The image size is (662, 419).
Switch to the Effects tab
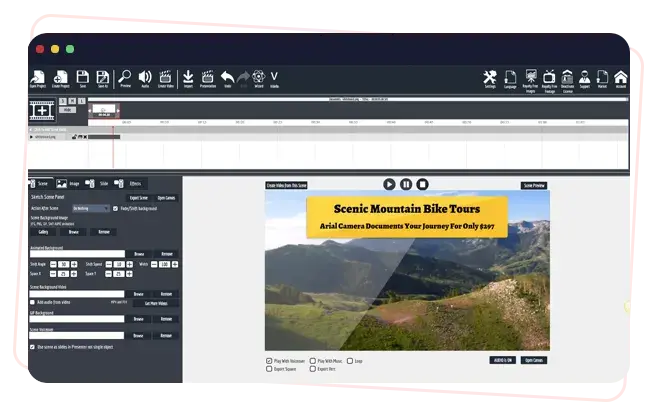128,183
